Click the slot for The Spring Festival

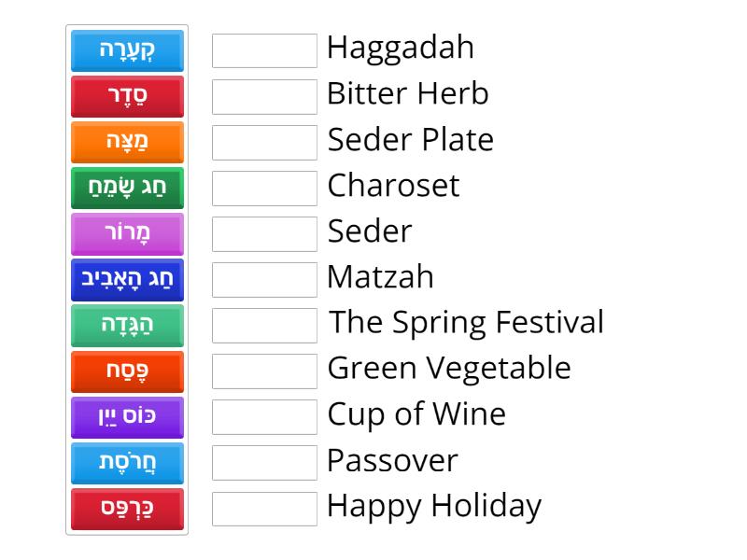tap(264, 326)
